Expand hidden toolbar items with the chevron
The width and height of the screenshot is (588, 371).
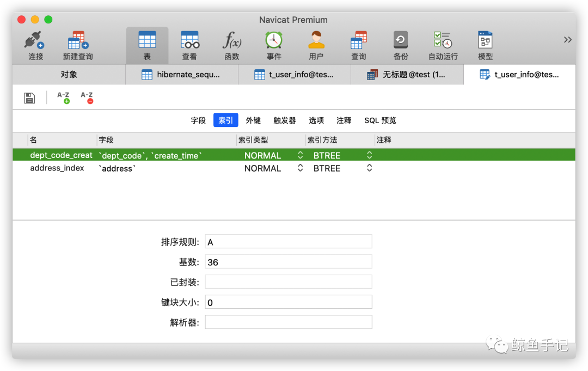568,40
